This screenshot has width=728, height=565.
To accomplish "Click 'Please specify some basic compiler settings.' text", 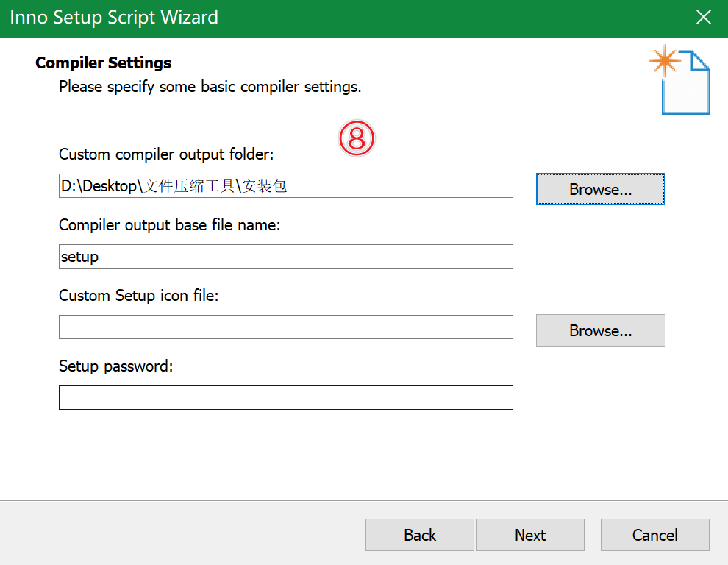I will 210,87.
